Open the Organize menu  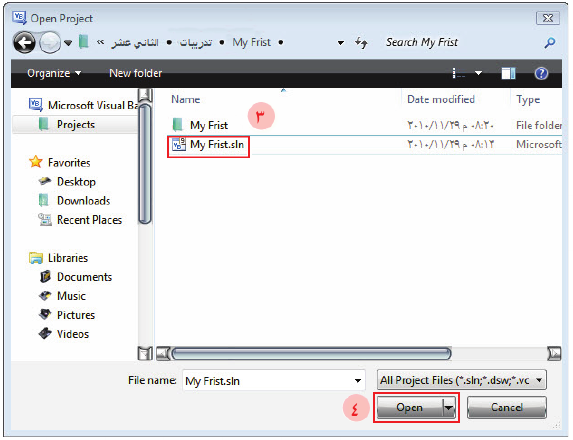tap(54, 73)
